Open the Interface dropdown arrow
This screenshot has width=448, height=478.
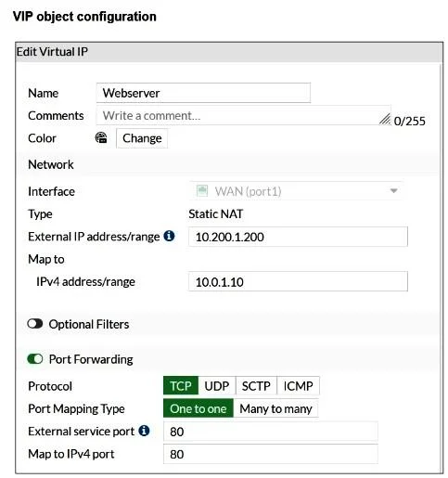point(393,191)
